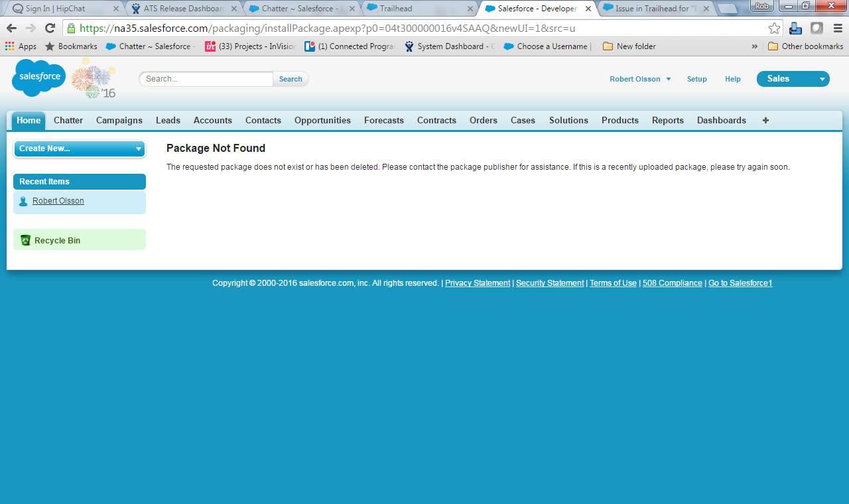The height and width of the screenshot is (504, 849).
Task: Close the Issue in Trailhead tab
Action: pyautogui.click(x=706, y=9)
